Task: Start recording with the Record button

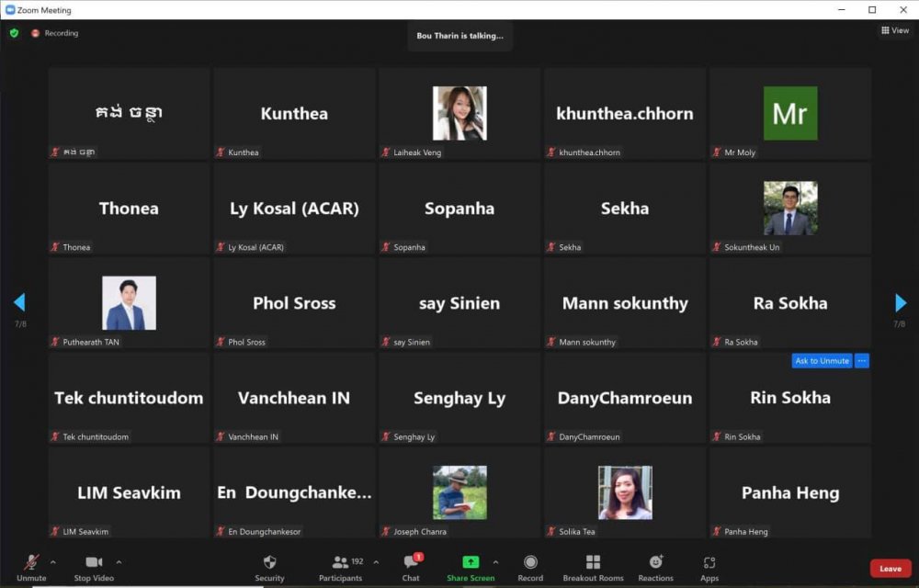Action: (x=530, y=562)
